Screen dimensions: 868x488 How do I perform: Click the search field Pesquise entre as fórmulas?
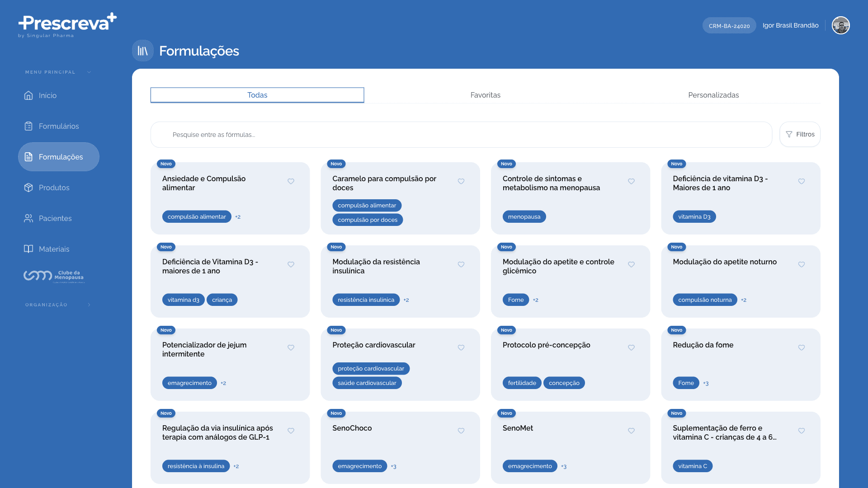[x=461, y=135]
